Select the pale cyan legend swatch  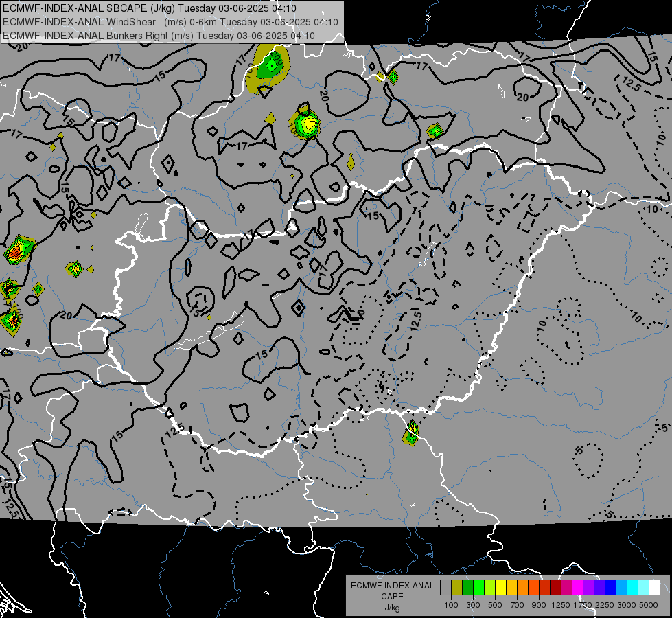644,587
